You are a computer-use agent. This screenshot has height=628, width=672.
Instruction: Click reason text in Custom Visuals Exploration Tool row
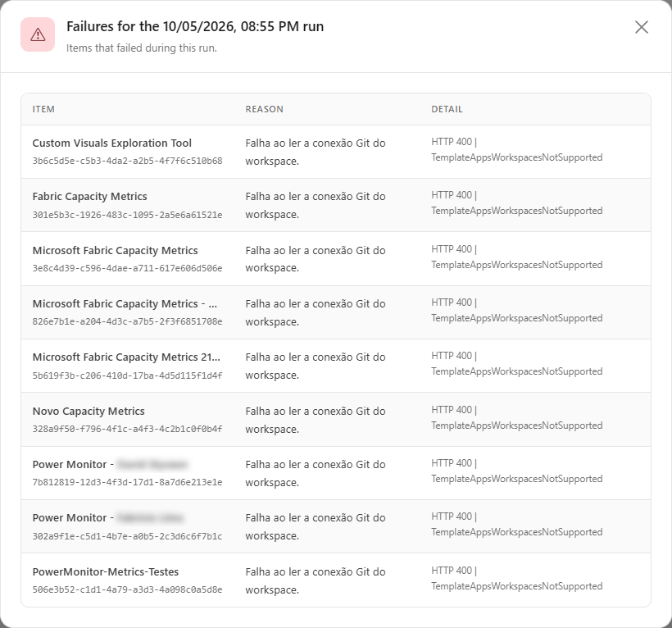point(316,152)
